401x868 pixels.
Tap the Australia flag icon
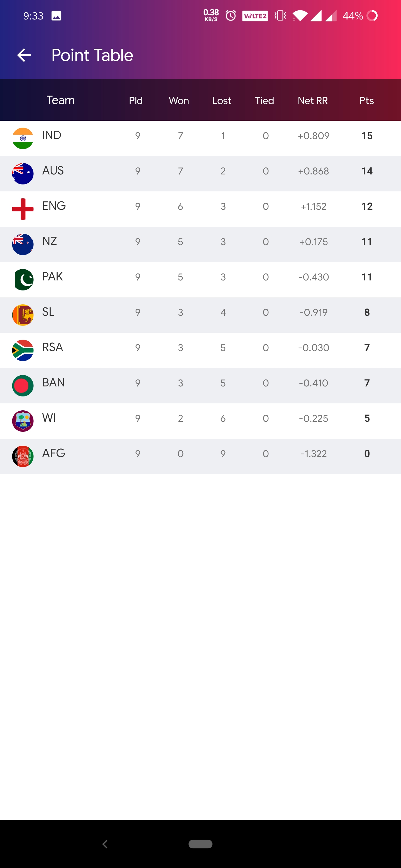(x=23, y=174)
